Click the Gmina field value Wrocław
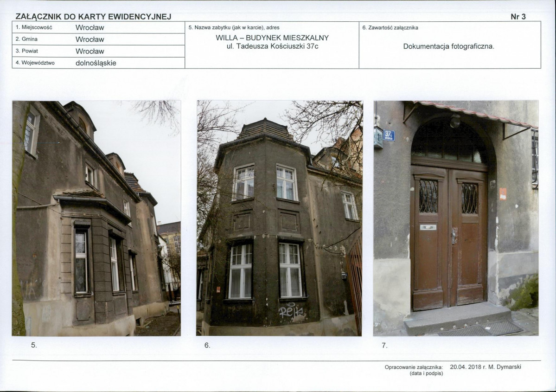556x392 pixels. point(89,39)
